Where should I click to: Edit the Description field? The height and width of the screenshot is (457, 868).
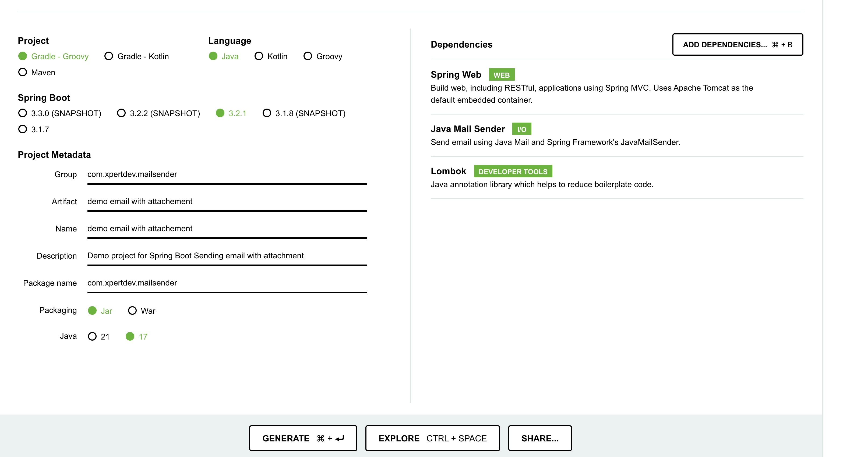point(227,256)
